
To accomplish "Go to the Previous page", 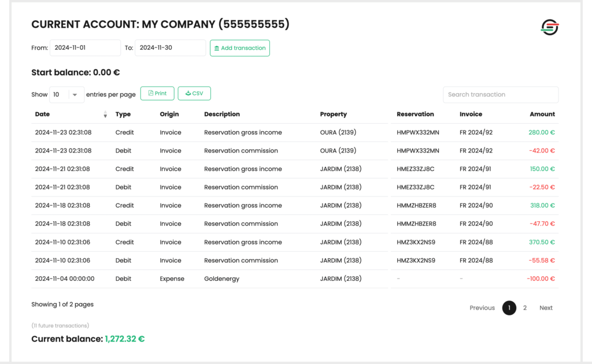I will point(482,308).
